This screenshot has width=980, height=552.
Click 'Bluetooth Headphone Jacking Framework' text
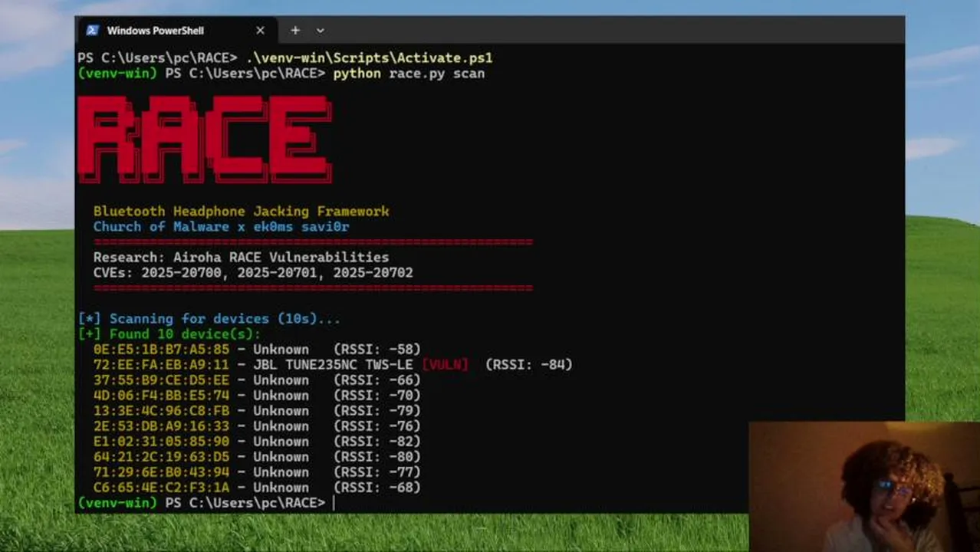241,212
